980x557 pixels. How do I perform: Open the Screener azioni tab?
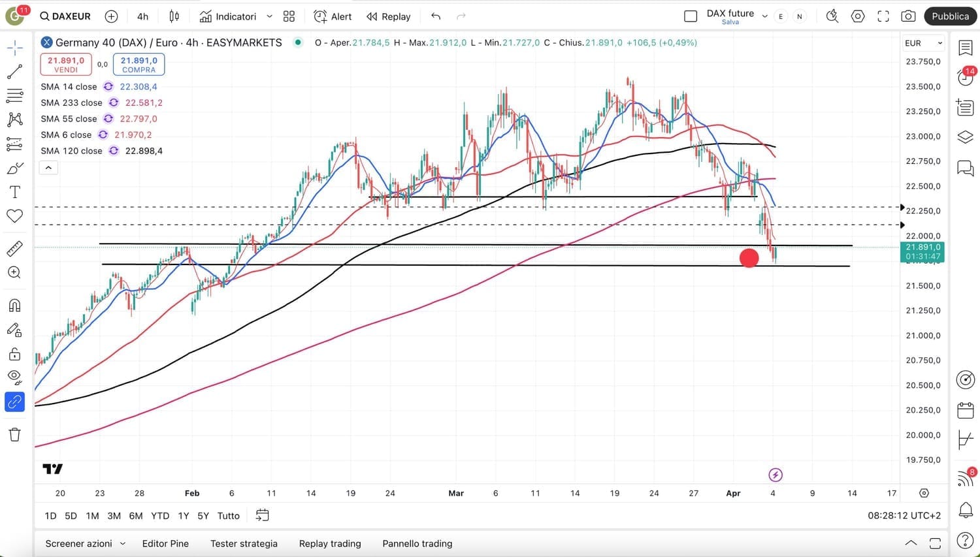78,543
